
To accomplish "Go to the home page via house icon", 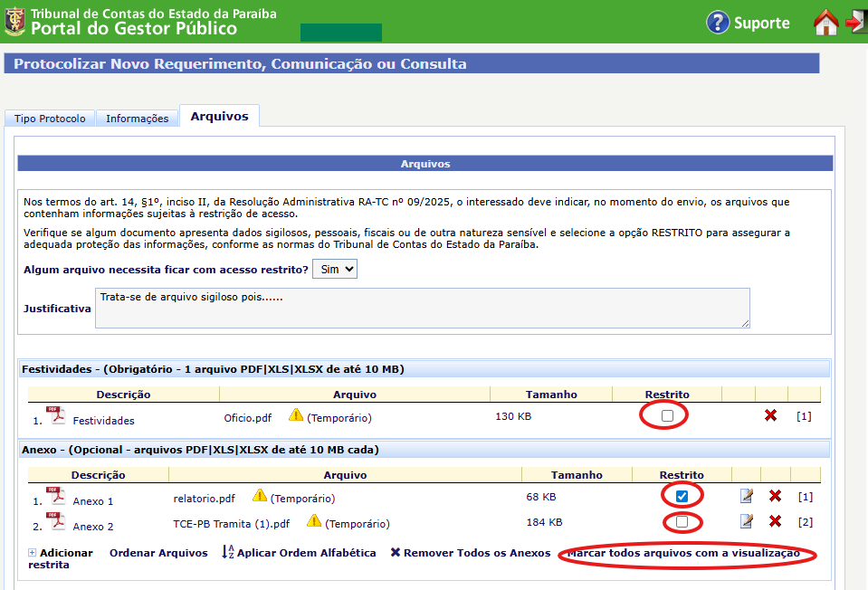I will [826, 22].
